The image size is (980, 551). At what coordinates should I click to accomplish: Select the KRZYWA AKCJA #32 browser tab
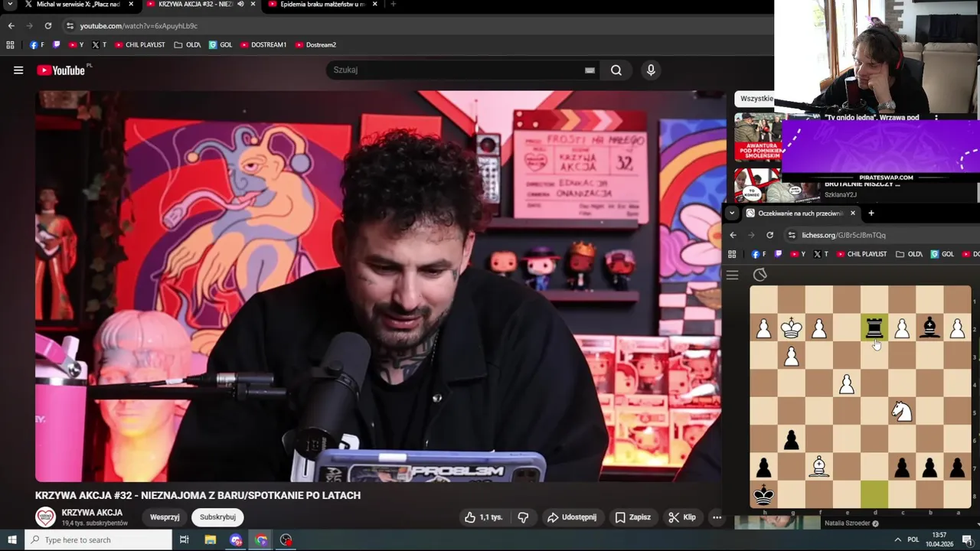pos(194,5)
